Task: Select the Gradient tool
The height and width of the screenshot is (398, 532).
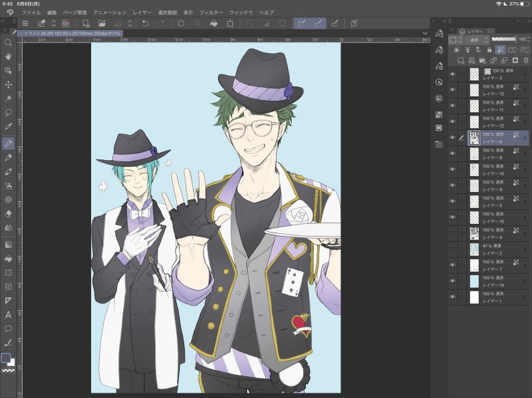Action: [x=8, y=245]
